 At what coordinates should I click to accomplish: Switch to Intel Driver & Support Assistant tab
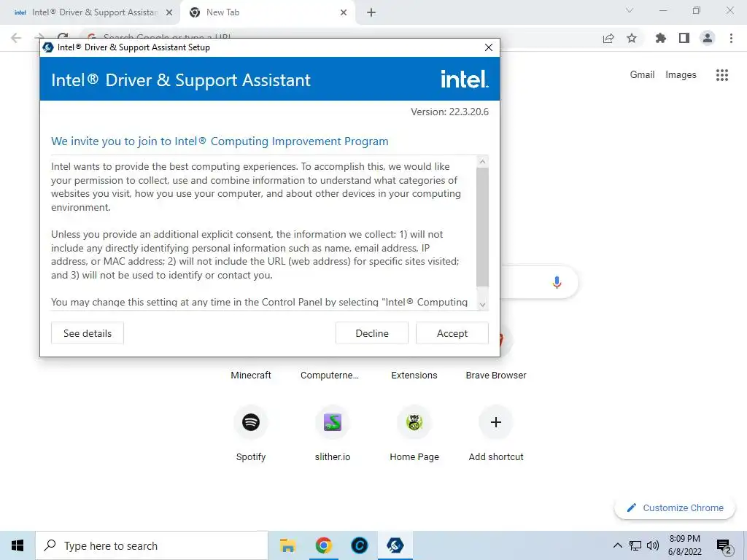[88, 12]
